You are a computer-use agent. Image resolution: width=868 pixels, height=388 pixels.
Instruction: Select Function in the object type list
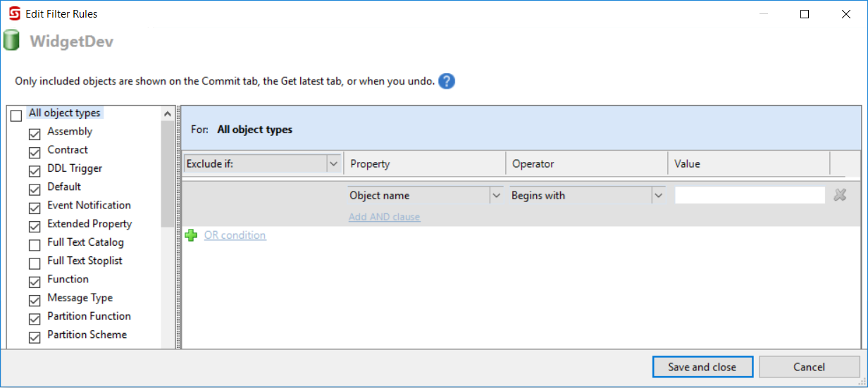[68, 280]
